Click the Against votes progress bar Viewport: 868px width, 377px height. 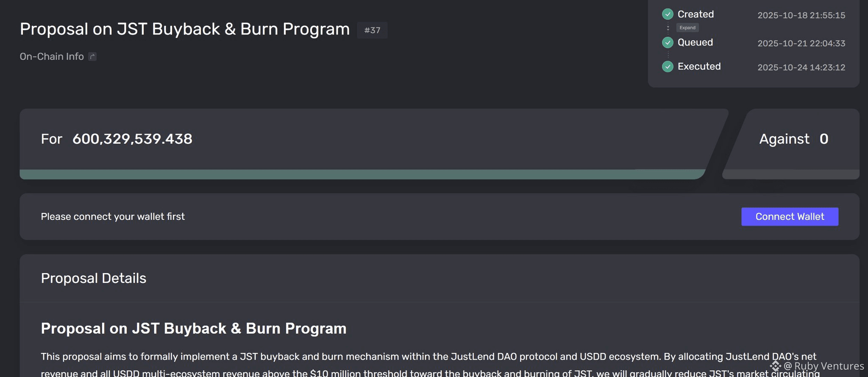(791, 174)
